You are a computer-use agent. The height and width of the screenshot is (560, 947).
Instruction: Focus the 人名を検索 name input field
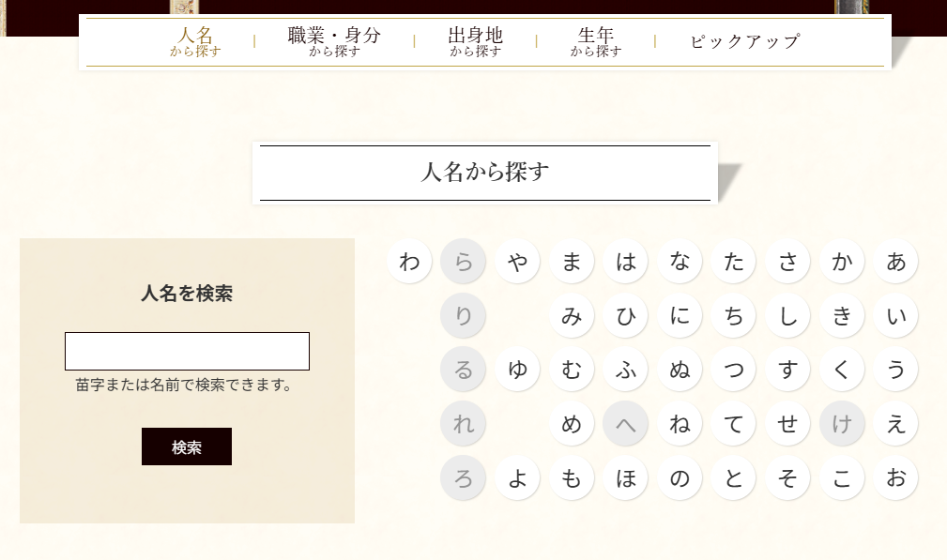(187, 351)
